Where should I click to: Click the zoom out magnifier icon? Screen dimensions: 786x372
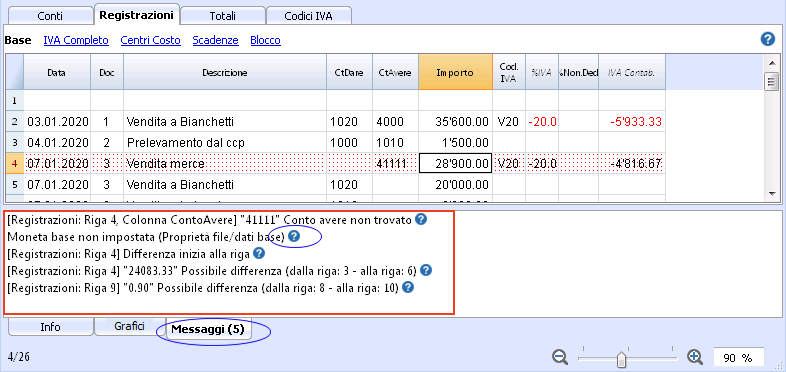coord(560,357)
